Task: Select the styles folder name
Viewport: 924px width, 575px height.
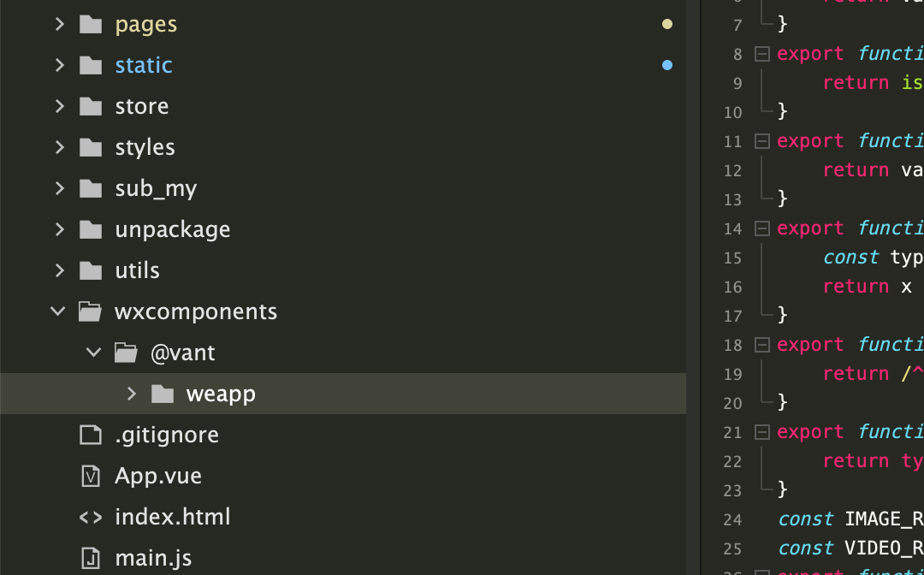Action: (x=145, y=147)
